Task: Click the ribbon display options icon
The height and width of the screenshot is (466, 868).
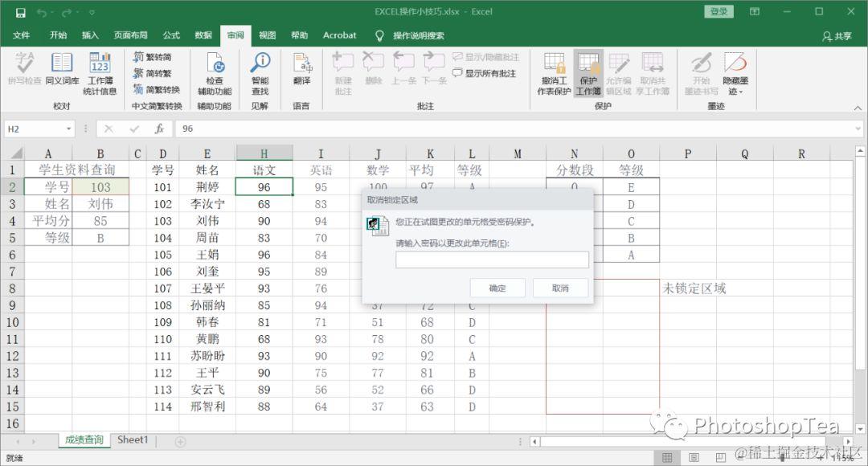Action: (755, 11)
